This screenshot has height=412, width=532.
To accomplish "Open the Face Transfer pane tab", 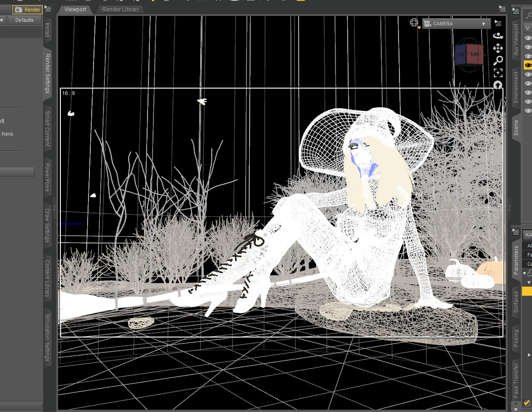I will (x=516, y=381).
